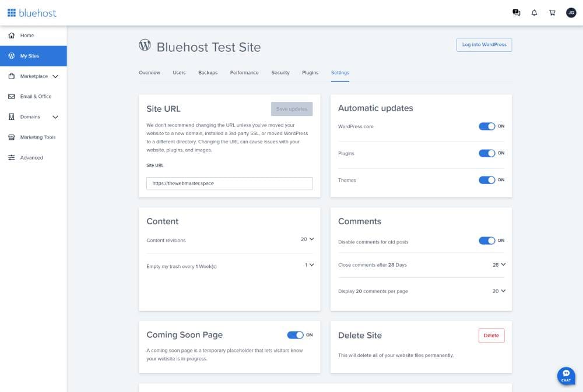Click the Bluehost logo
Viewport: 583px width, 392px height.
coord(31,12)
